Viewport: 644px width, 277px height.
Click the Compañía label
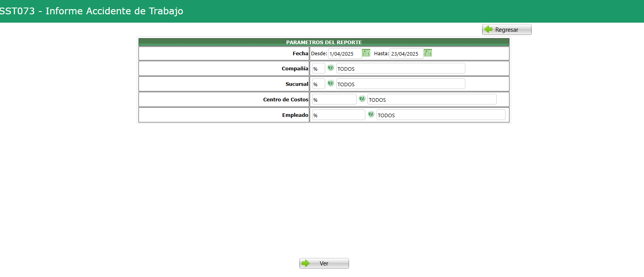click(295, 69)
